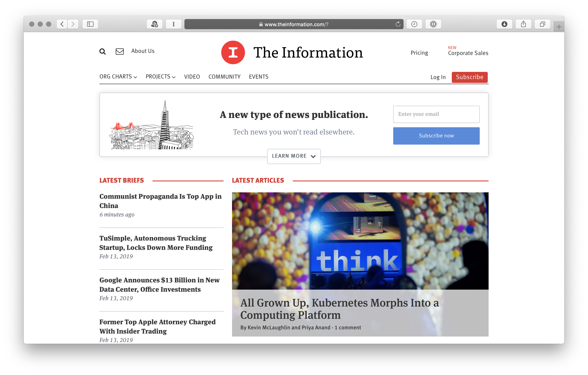Screen dimensions: 588x375
Task: Open the Corporate Sales link
Action: coord(468,53)
